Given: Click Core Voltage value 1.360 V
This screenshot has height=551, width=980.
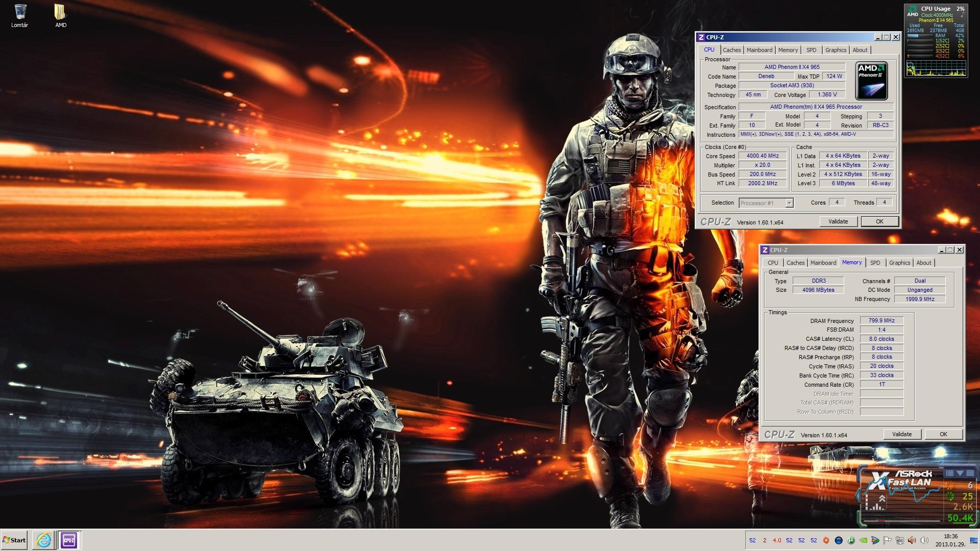Looking at the screenshot, I should pyautogui.click(x=827, y=94).
